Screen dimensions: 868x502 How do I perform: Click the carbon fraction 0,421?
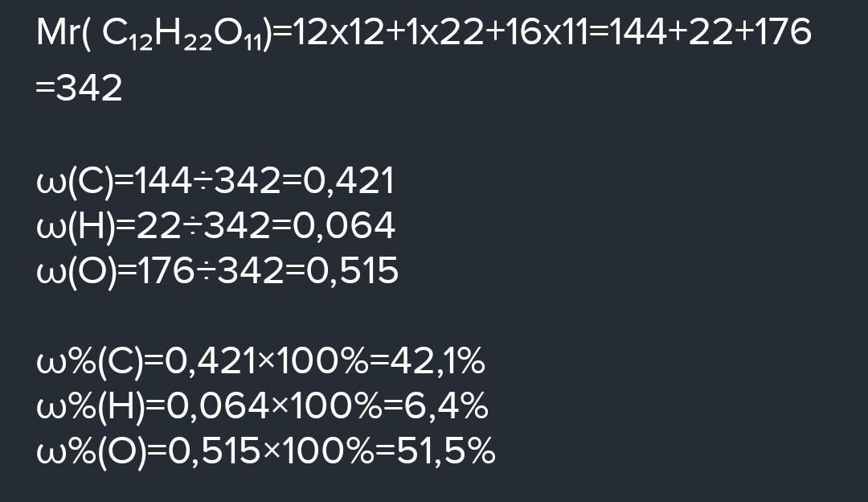point(349,182)
